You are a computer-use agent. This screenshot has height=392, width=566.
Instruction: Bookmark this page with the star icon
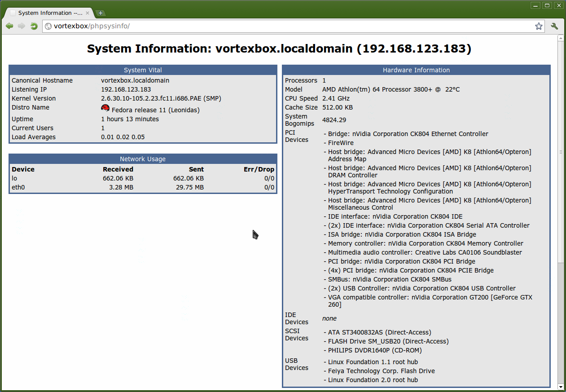(x=539, y=26)
